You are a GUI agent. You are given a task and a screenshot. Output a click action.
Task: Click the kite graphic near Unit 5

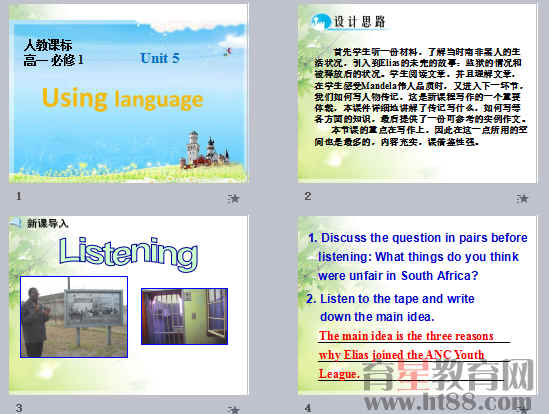(x=228, y=51)
